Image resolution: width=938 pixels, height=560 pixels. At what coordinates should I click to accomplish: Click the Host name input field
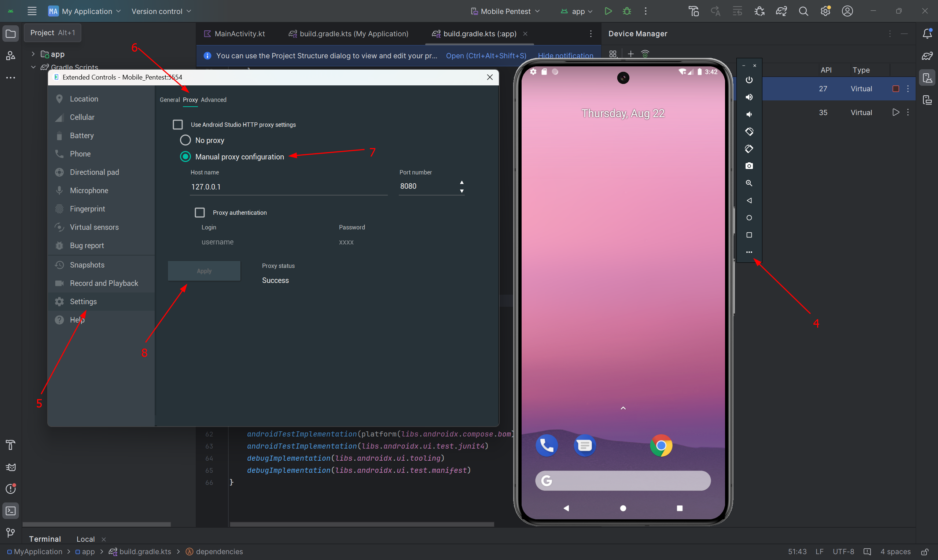click(x=288, y=187)
